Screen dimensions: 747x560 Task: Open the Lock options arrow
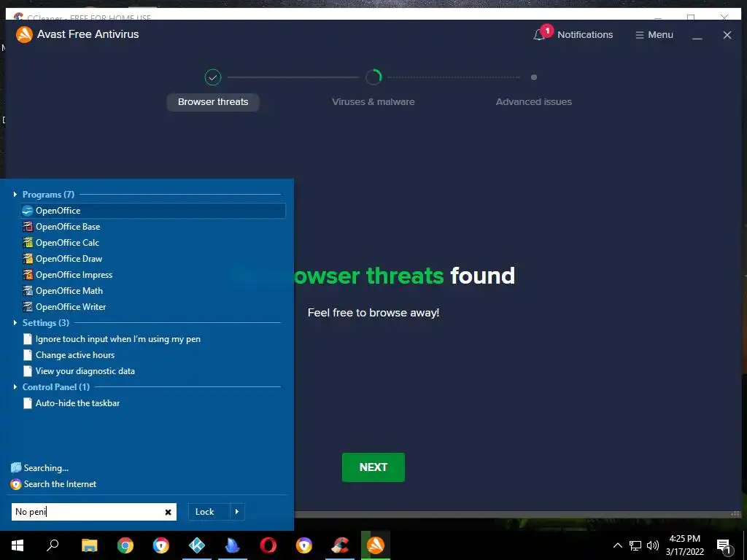[x=237, y=512]
